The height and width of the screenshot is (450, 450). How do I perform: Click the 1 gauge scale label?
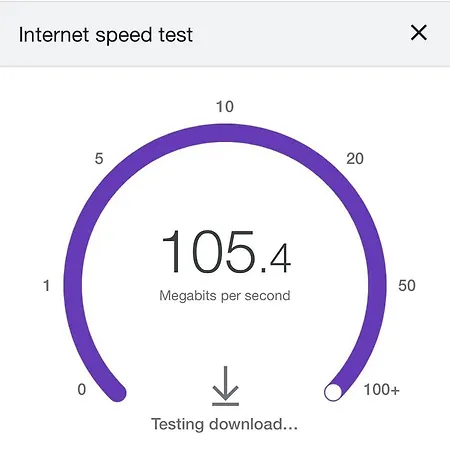47,286
